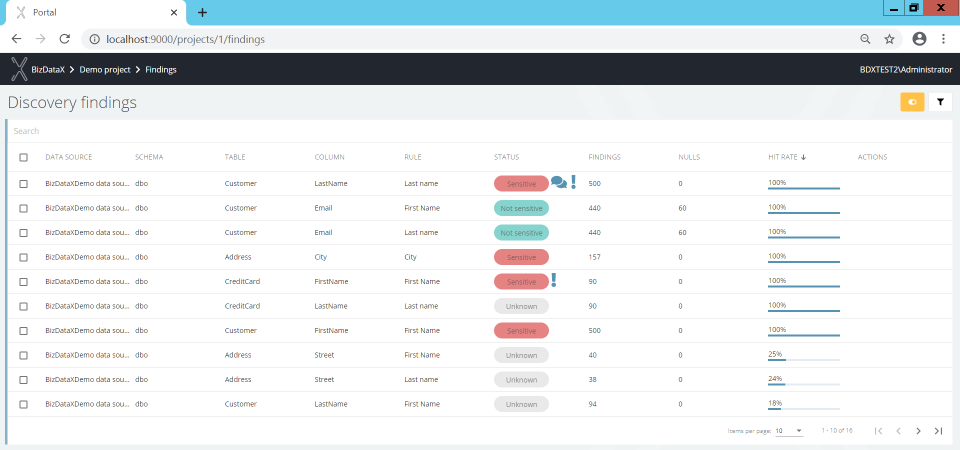
Task: Check the Customer Email First Name row checkbox
Action: tap(23, 208)
